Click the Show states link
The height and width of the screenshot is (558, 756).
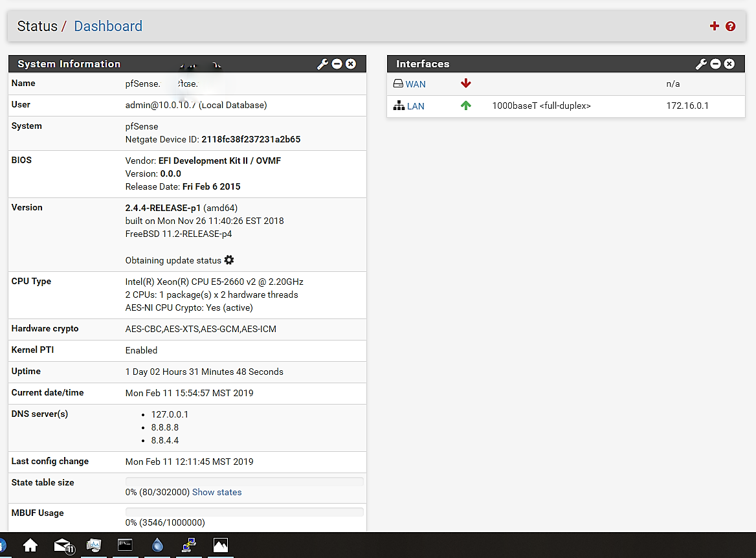pos(217,493)
